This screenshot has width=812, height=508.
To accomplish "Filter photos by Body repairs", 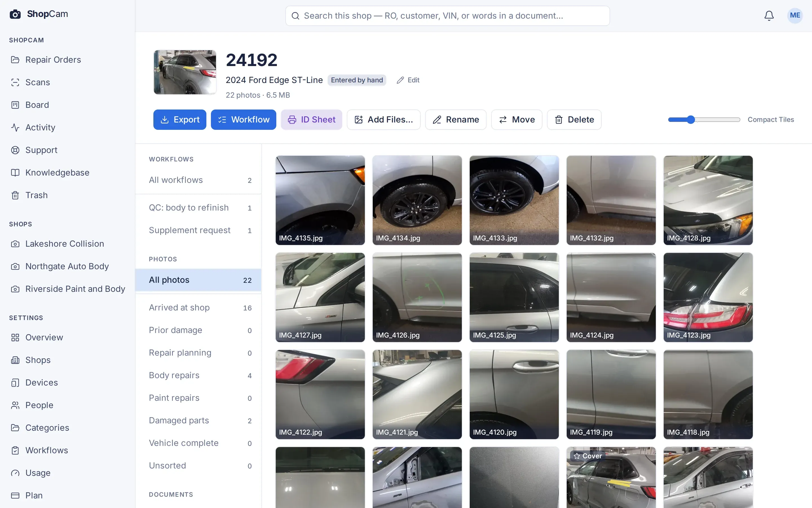I will (x=198, y=375).
